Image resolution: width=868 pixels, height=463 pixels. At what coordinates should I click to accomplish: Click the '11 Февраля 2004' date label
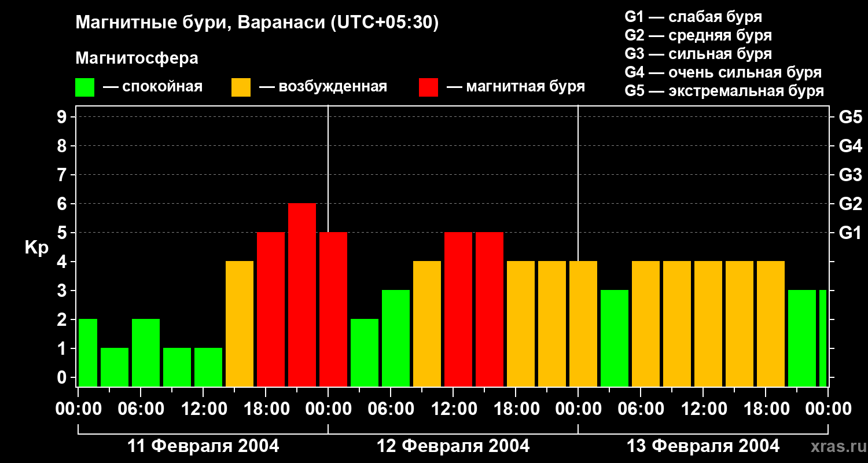click(x=203, y=446)
